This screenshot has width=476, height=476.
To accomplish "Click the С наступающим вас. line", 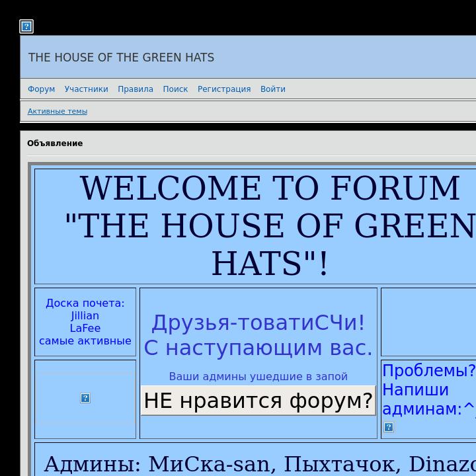I will (258, 348).
